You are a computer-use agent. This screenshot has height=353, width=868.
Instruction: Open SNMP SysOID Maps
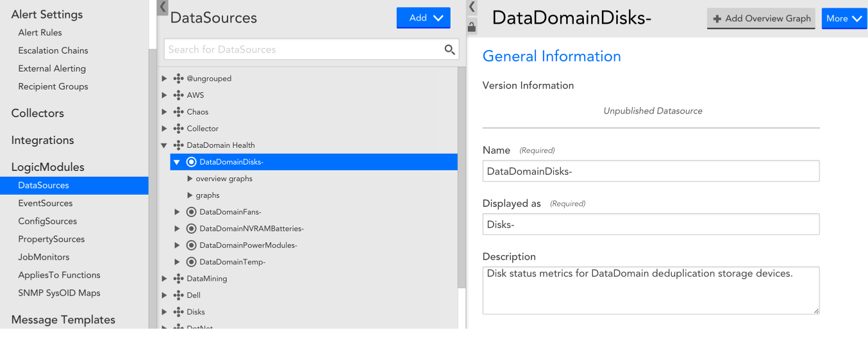(59, 293)
